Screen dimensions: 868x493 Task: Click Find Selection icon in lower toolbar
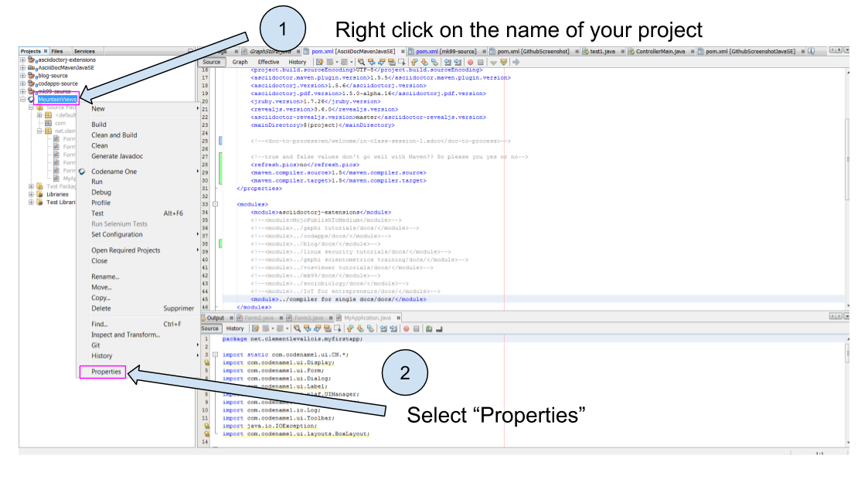pos(297,328)
